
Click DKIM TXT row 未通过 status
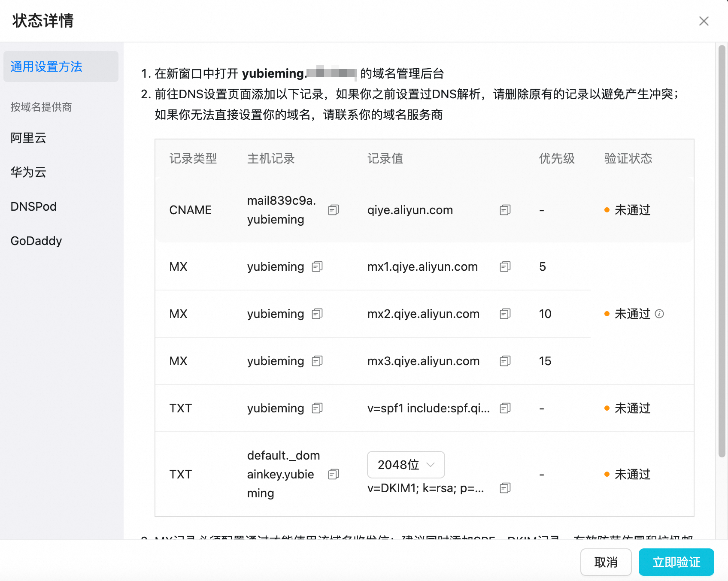tap(628, 474)
